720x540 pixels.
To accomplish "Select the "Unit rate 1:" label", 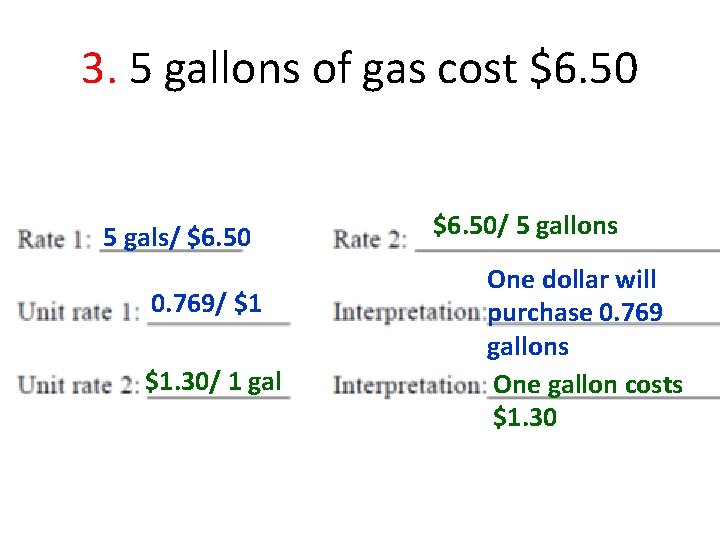I will click(x=79, y=311).
